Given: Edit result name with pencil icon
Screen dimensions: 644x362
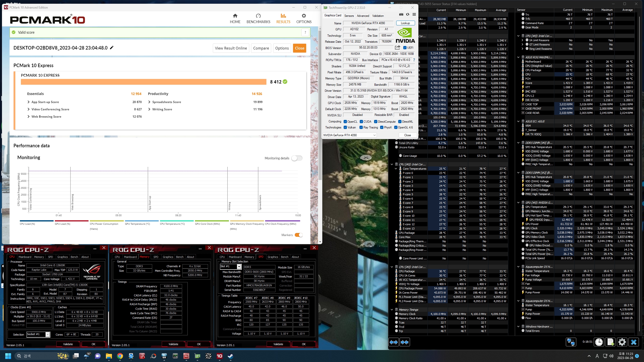Looking at the screenshot, I should 112,48.
